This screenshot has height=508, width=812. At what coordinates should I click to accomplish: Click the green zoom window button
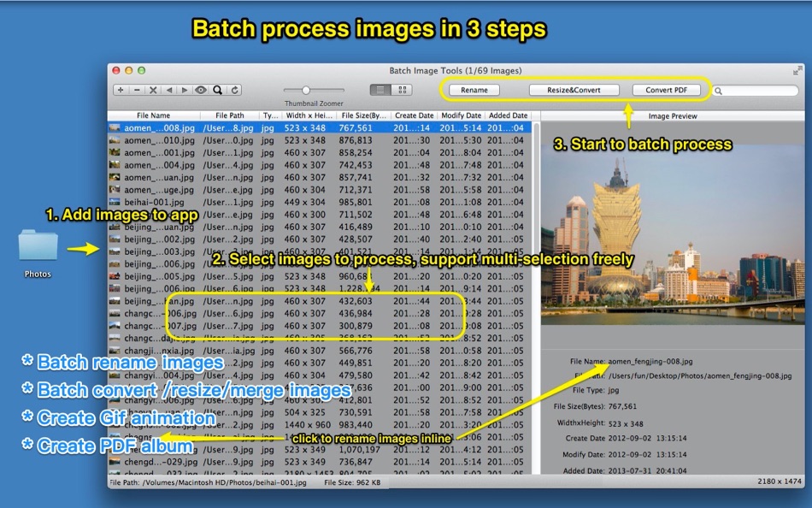coord(141,70)
